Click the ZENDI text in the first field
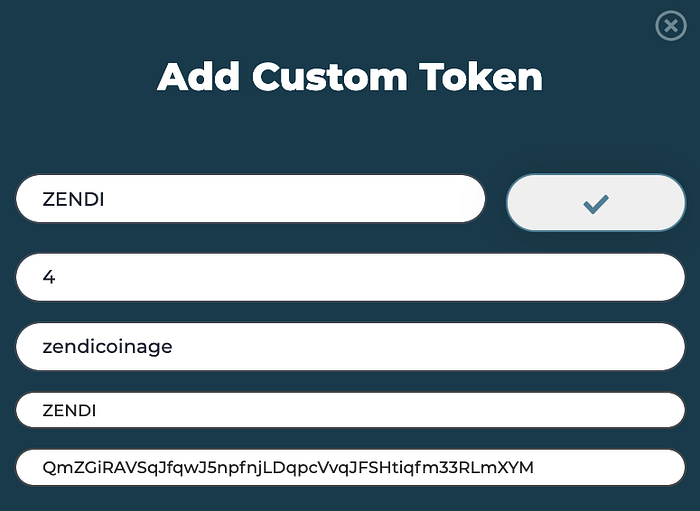 click(73, 200)
